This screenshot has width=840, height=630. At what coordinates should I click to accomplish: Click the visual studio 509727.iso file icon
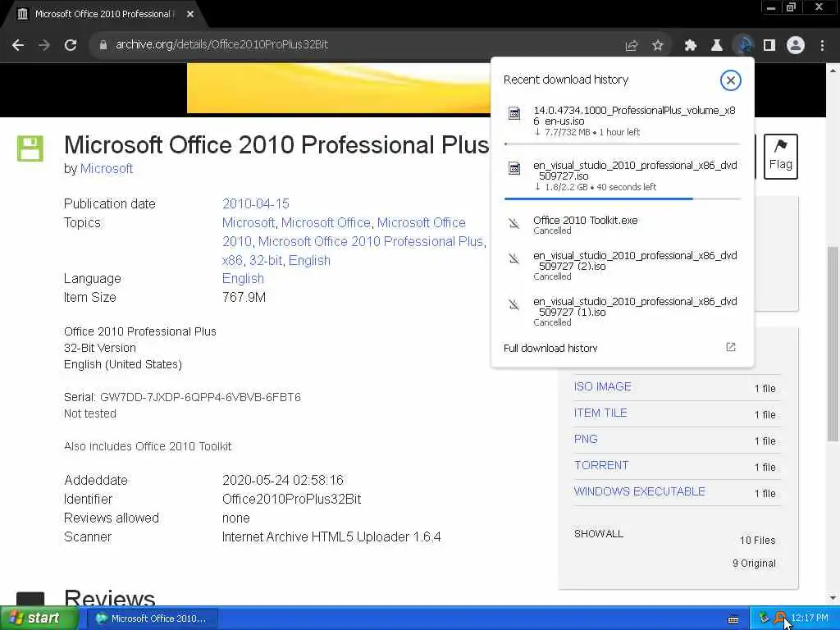[x=514, y=169]
